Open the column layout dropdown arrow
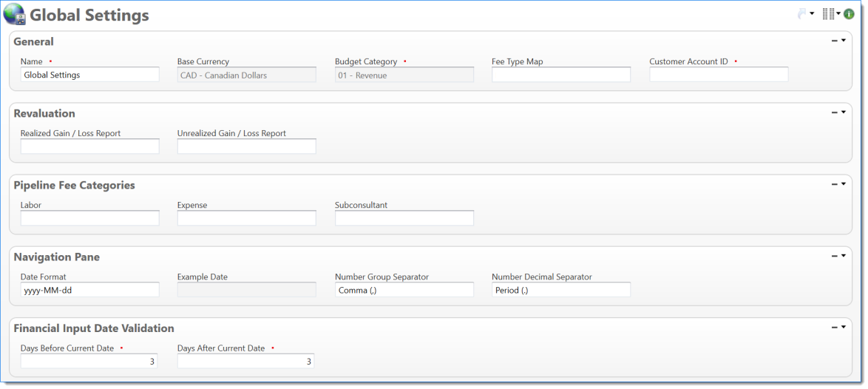Image resolution: width=868 pixels, height=389 pixels. click(x=838, y=14)
